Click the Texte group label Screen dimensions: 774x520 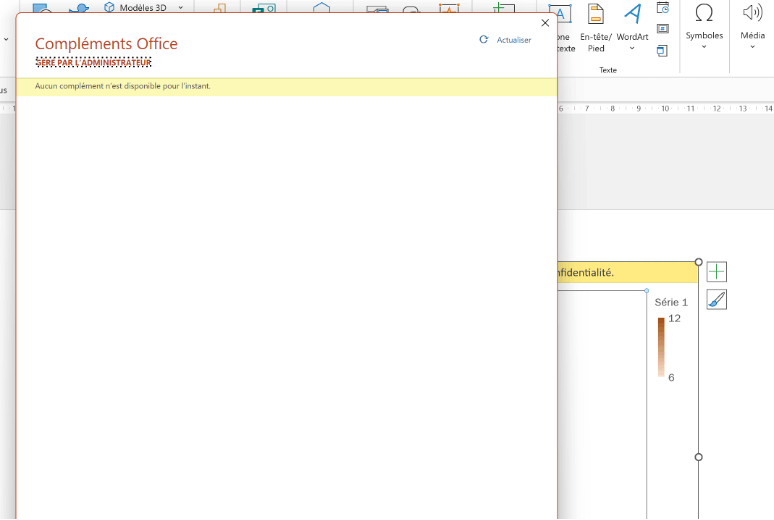(x=608, y=70)
